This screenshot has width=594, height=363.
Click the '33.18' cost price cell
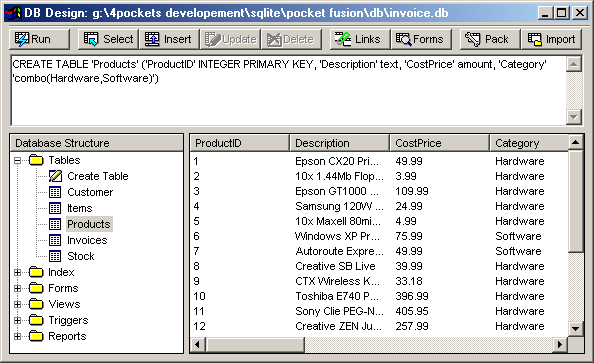409,282
